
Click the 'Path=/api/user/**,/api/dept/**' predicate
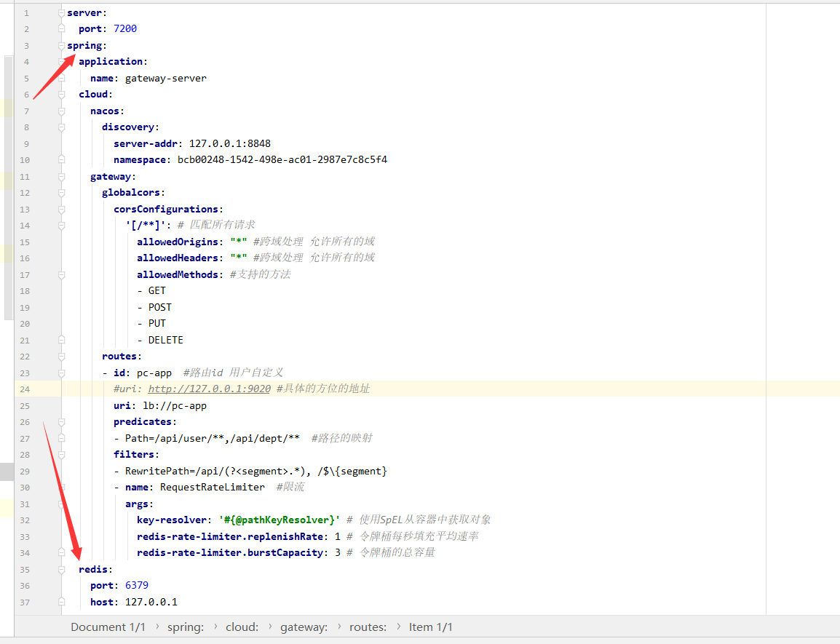click(x=212, y=438)
